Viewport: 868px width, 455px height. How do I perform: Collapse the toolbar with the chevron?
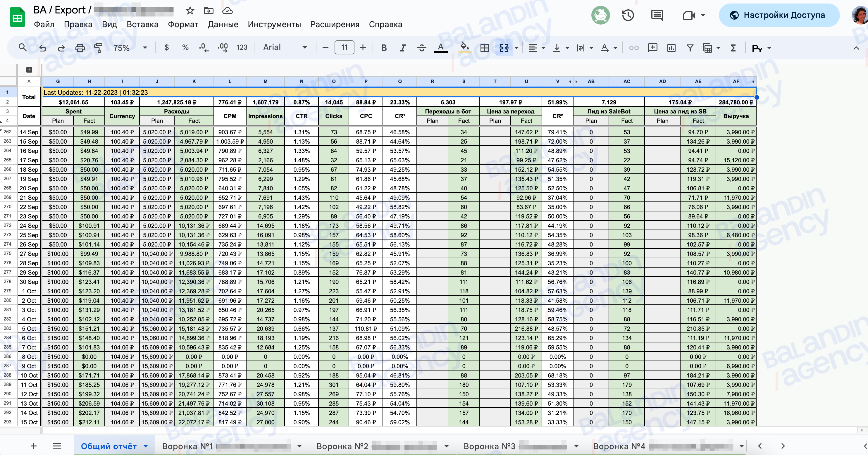[856, 48]
